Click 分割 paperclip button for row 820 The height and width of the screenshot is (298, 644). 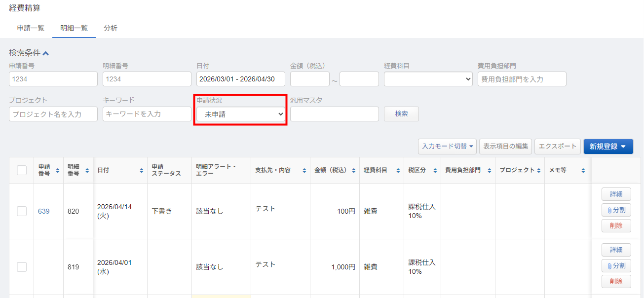pos(616,210)
